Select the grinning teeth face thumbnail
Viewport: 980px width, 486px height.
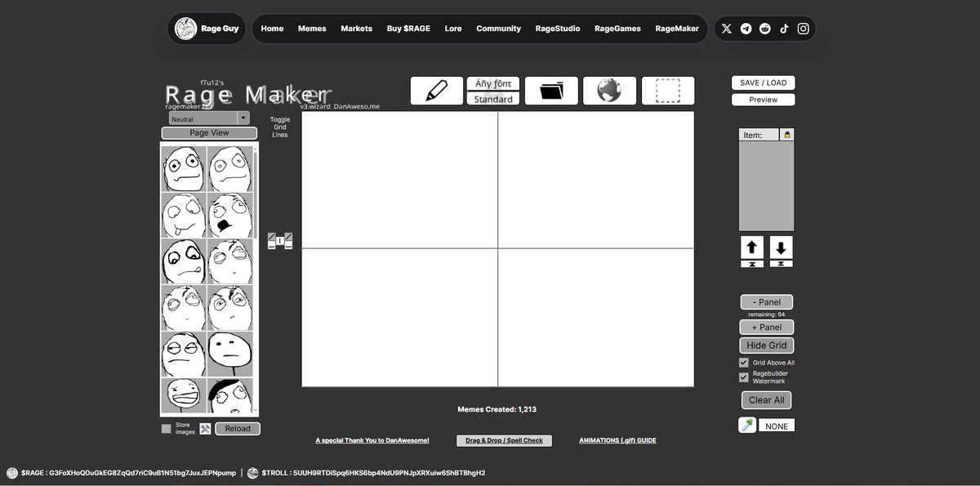[184, 396]
